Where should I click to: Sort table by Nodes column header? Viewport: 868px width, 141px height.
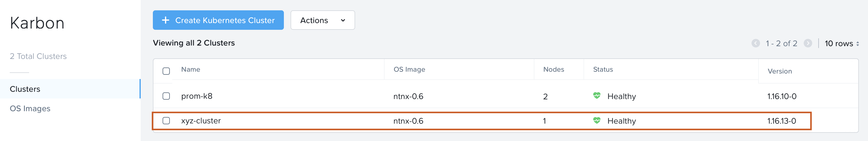553,70
